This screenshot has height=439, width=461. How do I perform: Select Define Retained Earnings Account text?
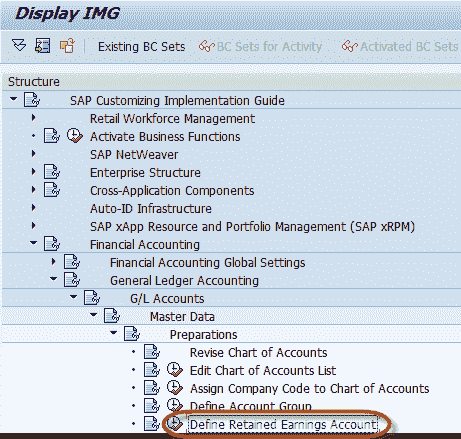click(283, 424)
